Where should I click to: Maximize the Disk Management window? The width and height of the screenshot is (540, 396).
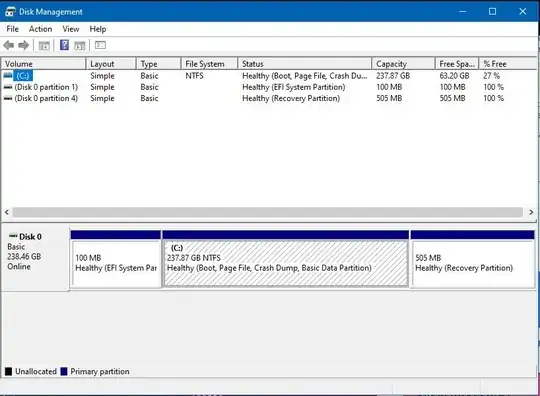492,12
